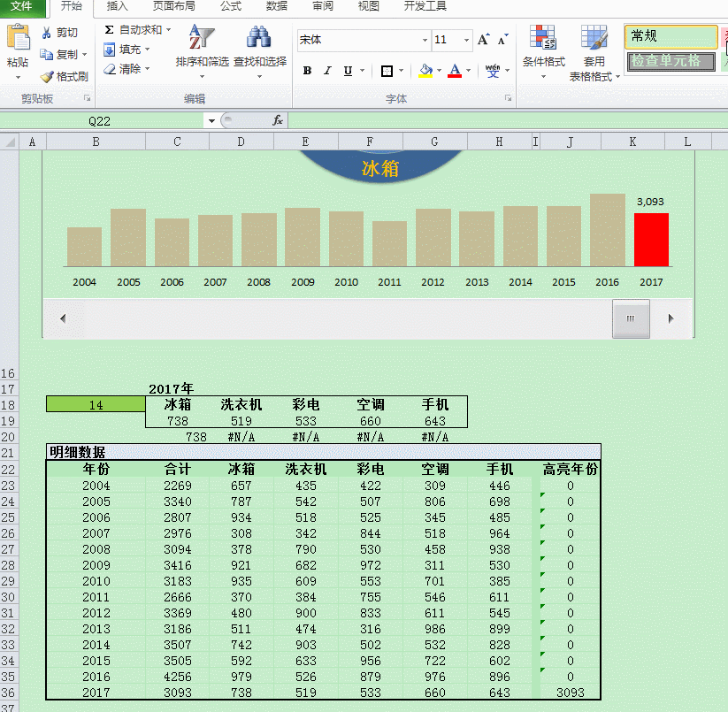Toggle italic formatting
Image resolution: width=728 pixels, height=712 pixels.
pyautogui.click(x=327, y=71)
